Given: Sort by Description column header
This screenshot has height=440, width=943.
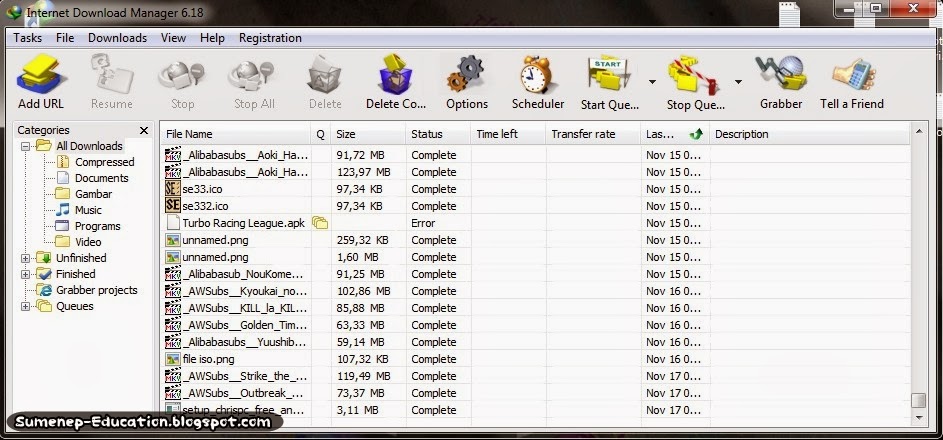Looking at the screenshot, I should click(809, 134).
